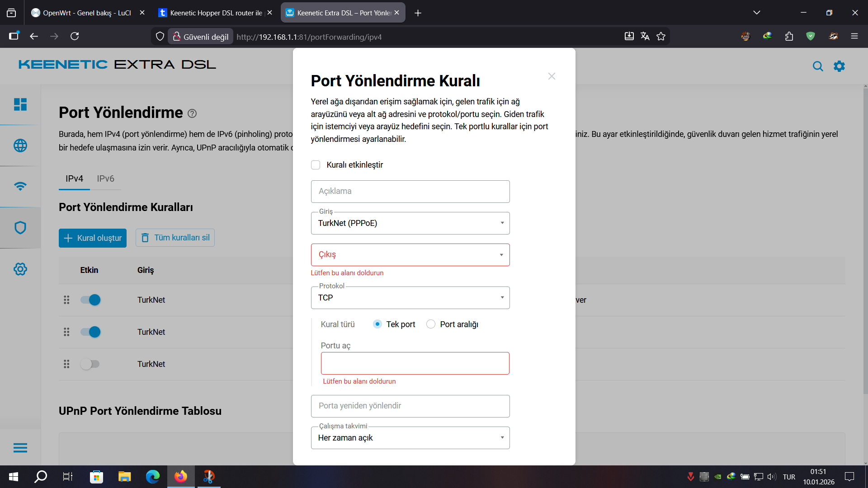The height and width of the screenshot is (488, 868).
Task: Go back with the browser back arrow
Action: tap(34, 37)
